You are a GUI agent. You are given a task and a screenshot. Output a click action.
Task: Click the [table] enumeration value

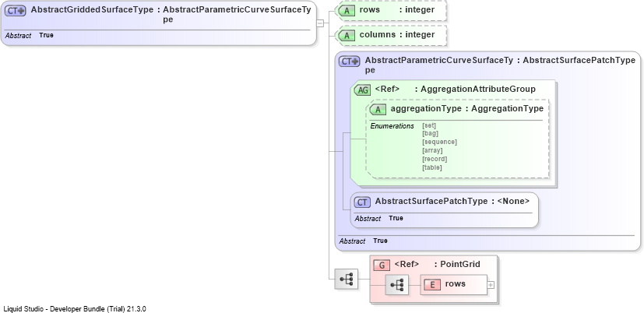(x=432, y=167)
